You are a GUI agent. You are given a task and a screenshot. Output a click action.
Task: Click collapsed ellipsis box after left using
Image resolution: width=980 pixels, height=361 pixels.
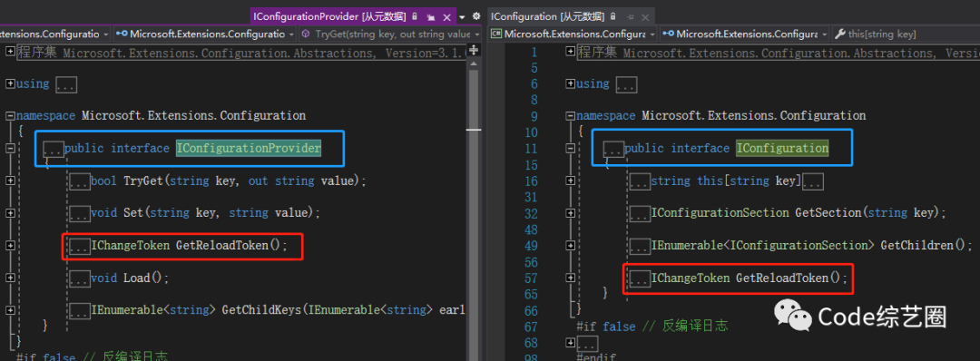pos(65,84)
